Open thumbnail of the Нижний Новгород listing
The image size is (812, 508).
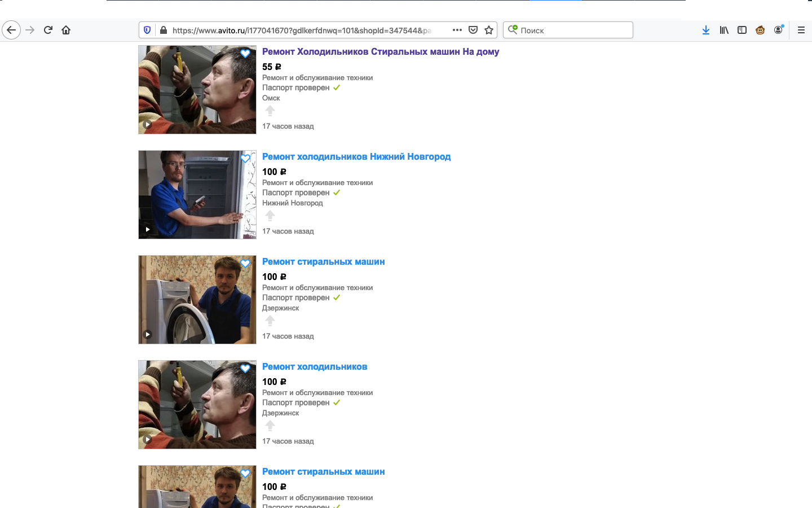pos(197,195)
